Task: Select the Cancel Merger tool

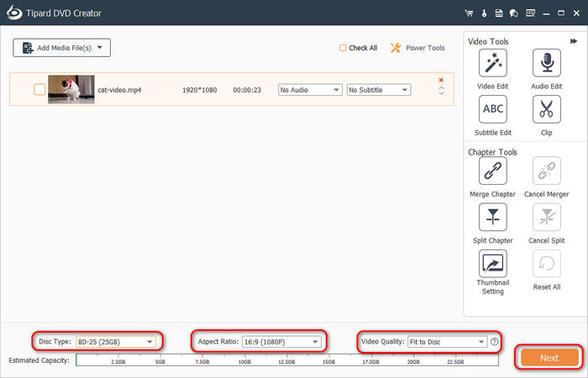Action: (x=546, y=171)
